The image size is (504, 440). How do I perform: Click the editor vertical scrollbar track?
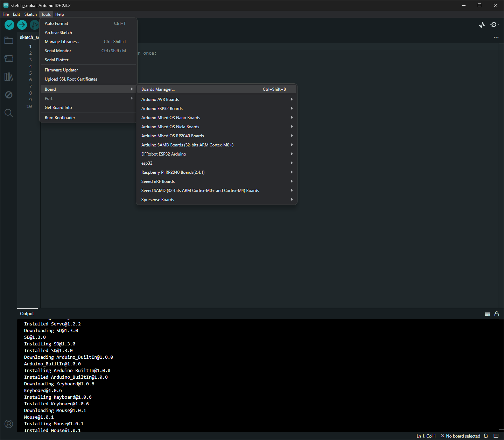click(501, 175)
